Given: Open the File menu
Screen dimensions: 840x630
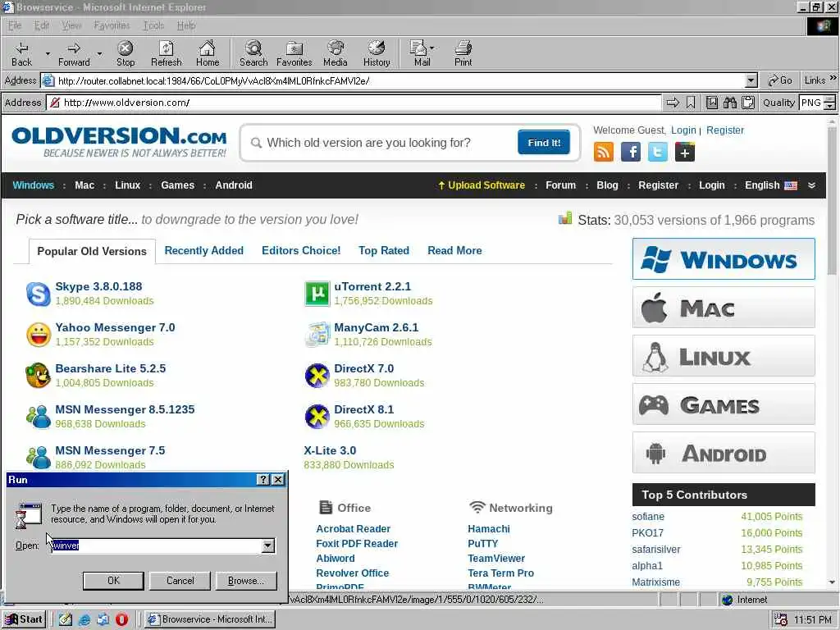Looking at the screenshot, I should pos(15,25).
